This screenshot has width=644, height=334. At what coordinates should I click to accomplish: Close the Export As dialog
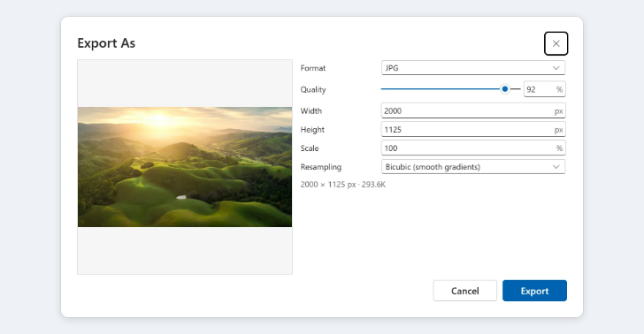(556, 43)
